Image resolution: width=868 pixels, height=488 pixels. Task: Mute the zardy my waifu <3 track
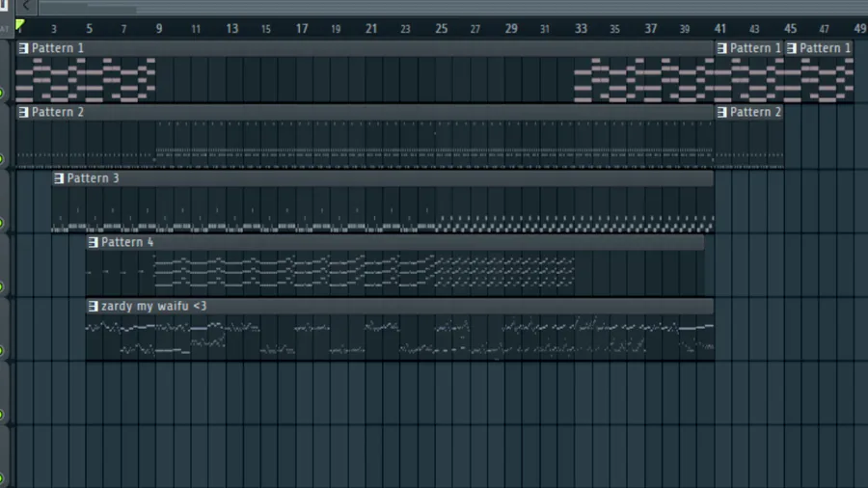(x=2, y=351)
